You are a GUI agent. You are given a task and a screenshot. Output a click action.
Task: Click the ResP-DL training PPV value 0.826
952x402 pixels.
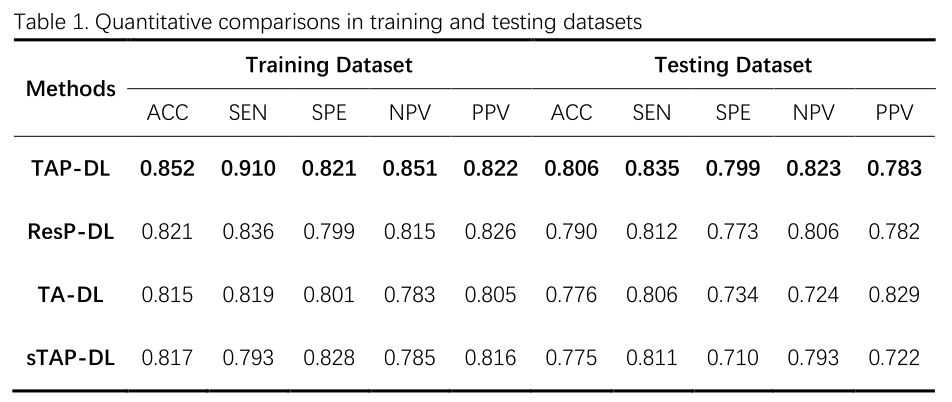(491, 232)
